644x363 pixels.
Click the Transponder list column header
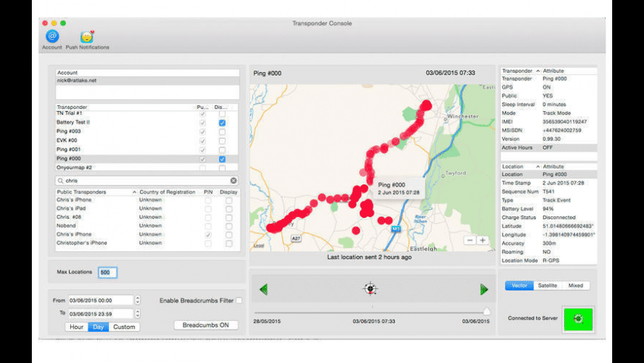pos(125,107)
